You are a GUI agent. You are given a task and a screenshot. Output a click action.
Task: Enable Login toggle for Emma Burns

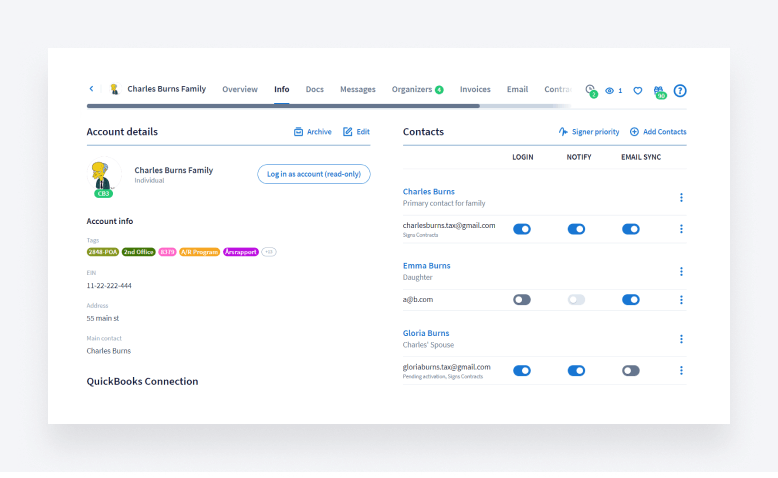522,299
